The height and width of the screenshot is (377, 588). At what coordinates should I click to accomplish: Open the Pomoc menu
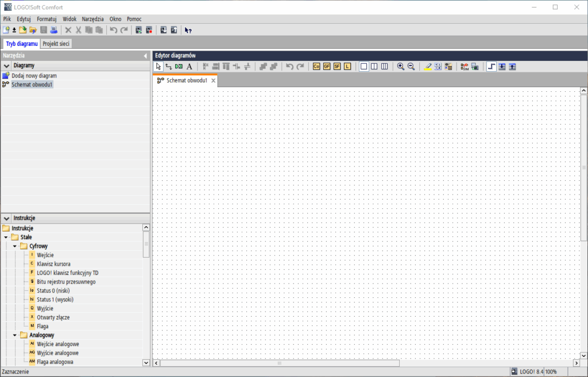click(x=134, y=19)
